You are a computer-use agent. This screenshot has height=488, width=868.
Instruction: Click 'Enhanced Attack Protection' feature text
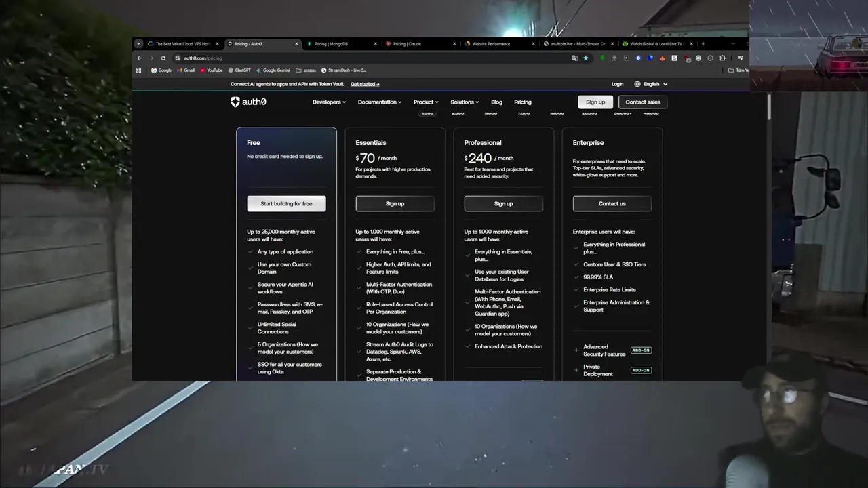point(509,346)
